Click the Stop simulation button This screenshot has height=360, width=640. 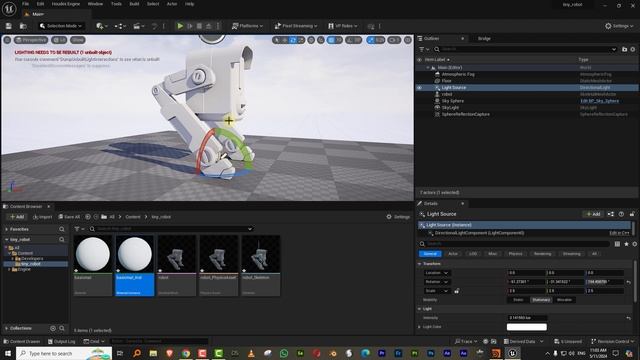(x=199, y=26)
